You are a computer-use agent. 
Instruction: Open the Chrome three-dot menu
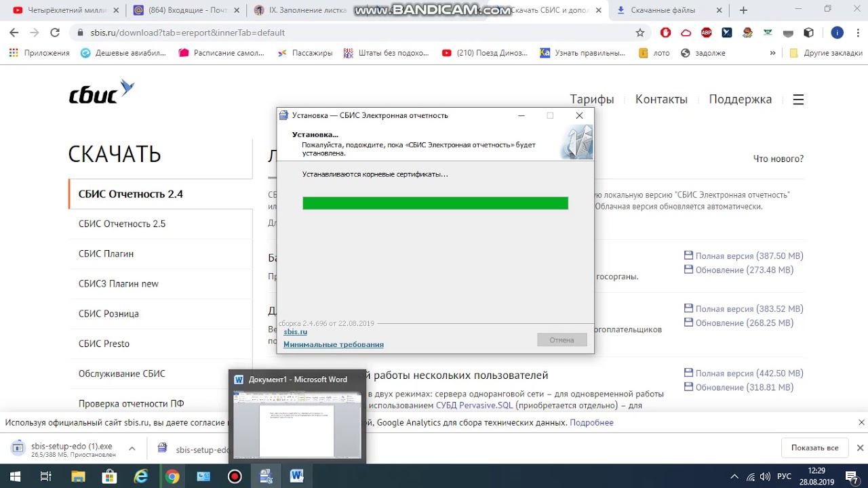[856, 33]
